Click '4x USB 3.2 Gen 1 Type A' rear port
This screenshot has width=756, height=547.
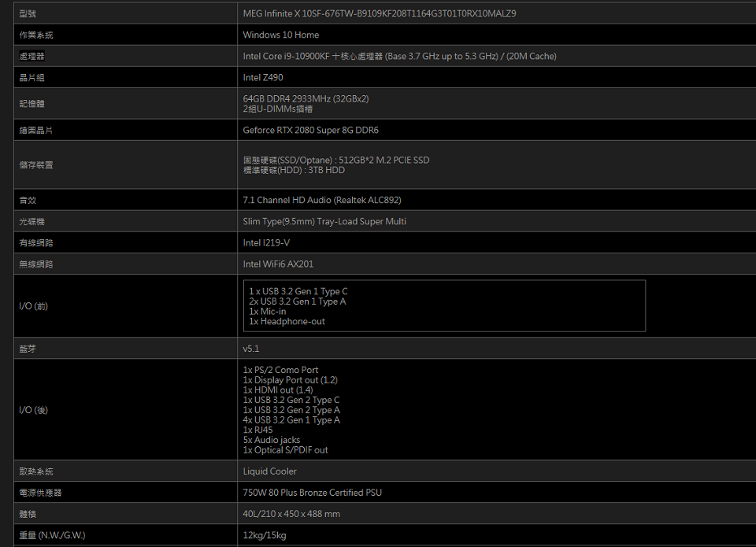pos(291,420)
